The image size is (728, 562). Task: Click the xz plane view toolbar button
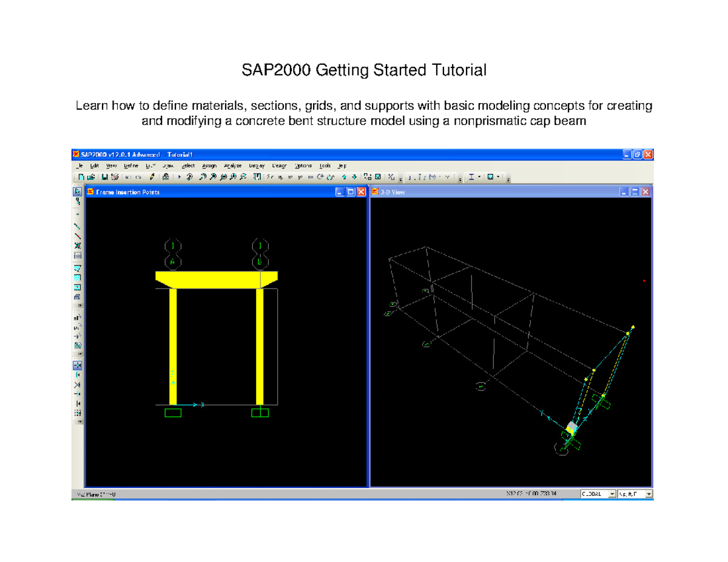tap(291, 177)
